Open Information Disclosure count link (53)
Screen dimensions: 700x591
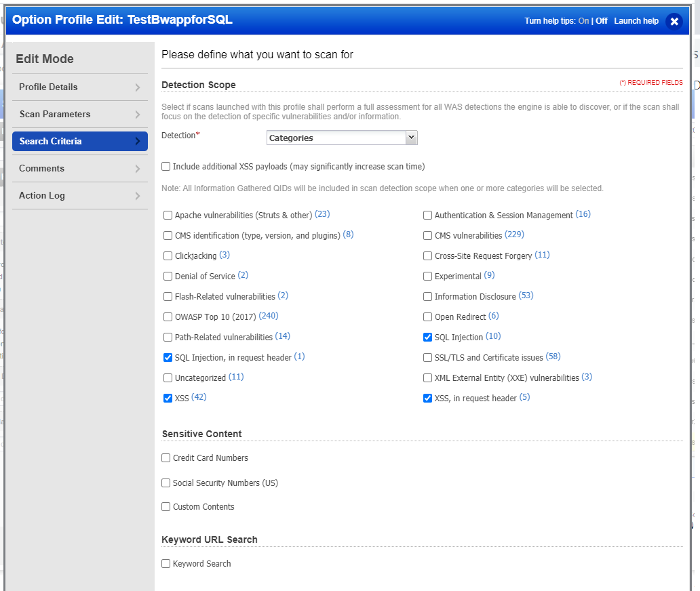coord(526,295)
